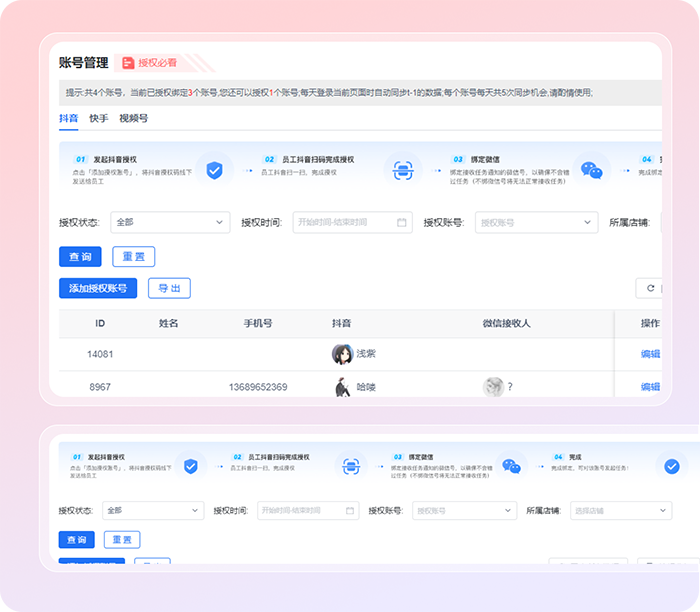The height and width of the screenshot is (612, 700).
Task: Click the scan icon in upper panel step 02
Action: 402,169
